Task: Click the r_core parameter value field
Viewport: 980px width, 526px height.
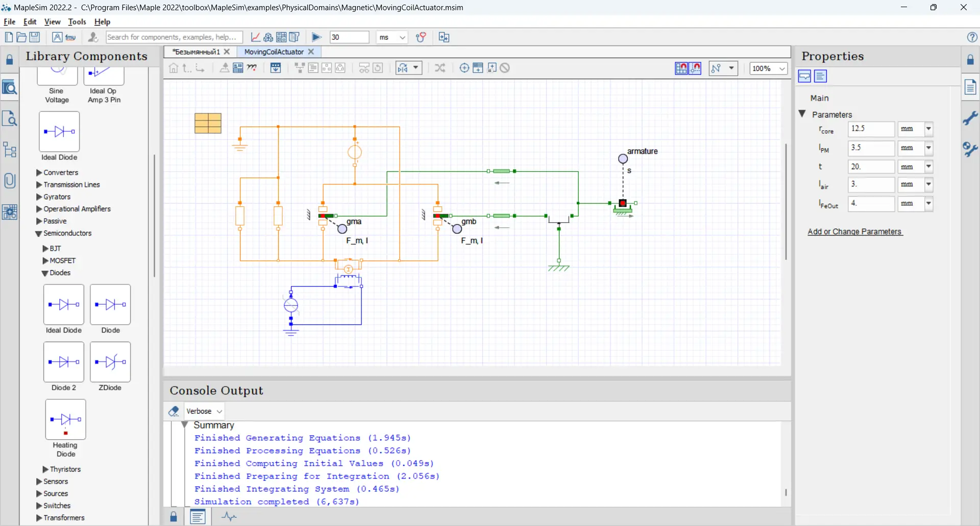Action: coord(871,129)
